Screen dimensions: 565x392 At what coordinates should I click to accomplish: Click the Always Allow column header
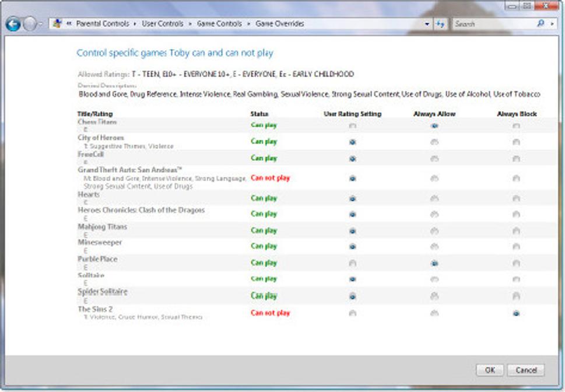tap(434, 114)
